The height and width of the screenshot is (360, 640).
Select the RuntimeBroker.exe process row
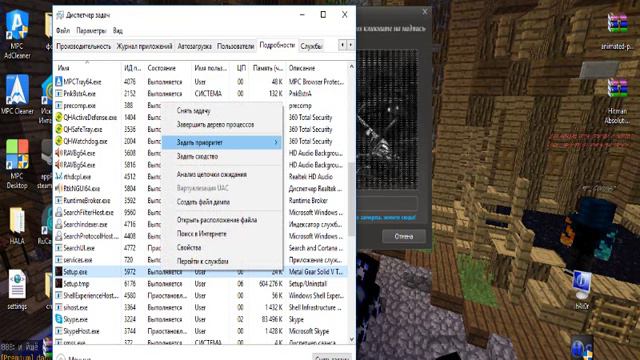[201, 200]
